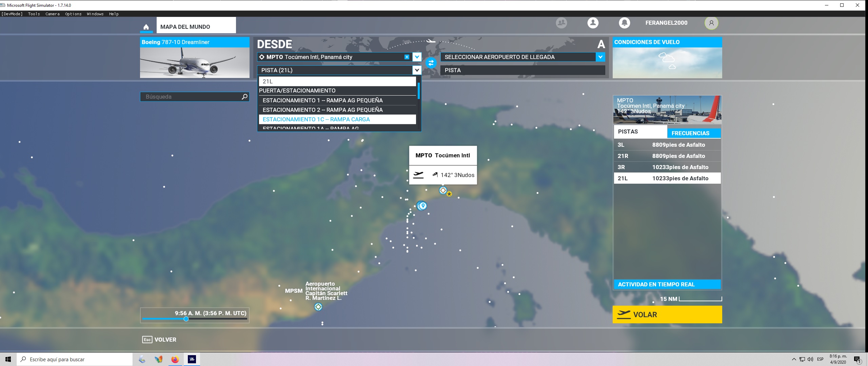Click the VOLVER back button
Viewport: 868px width, 366px height.
coord(159,340)
